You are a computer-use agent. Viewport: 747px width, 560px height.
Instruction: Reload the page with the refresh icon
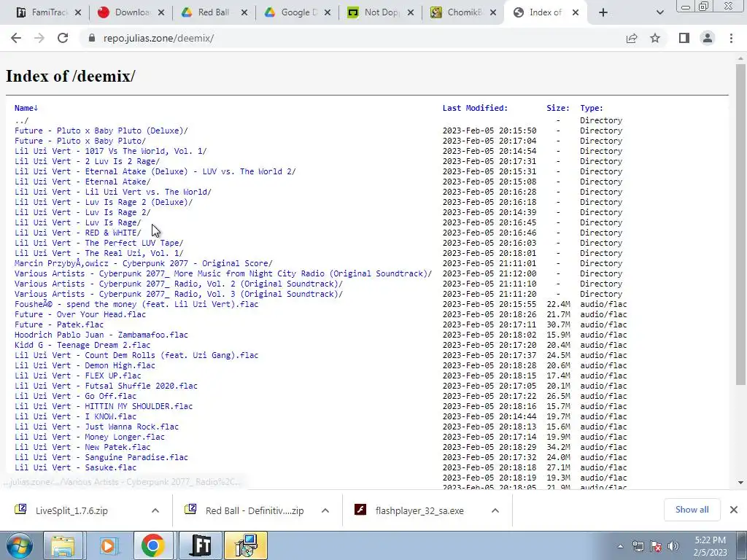(x=63, y=38)
